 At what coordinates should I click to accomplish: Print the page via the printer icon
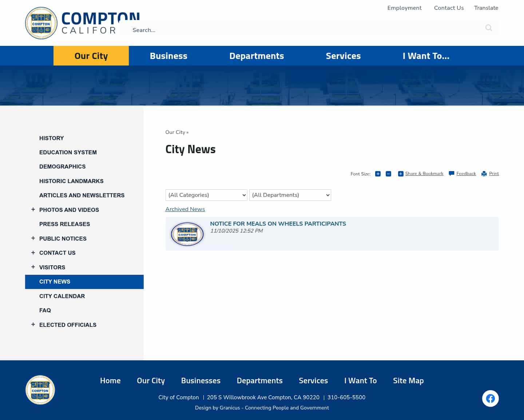point(484,174)
